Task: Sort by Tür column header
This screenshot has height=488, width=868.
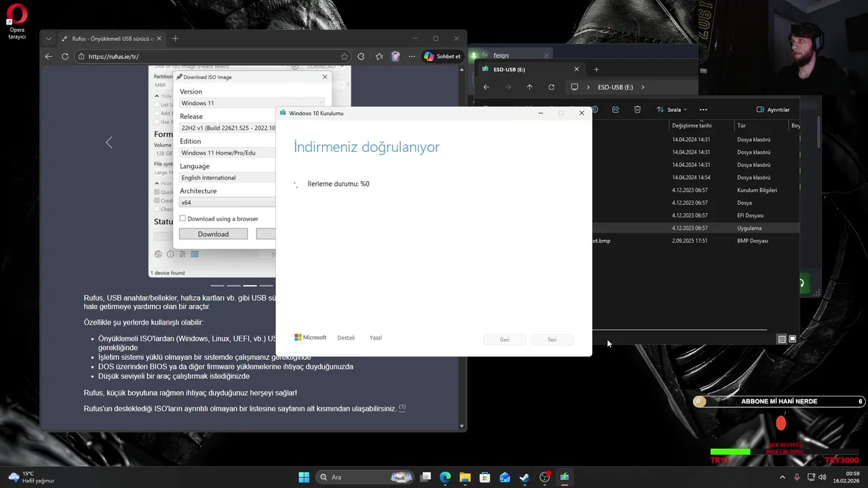Action: [x=761, y=125]
